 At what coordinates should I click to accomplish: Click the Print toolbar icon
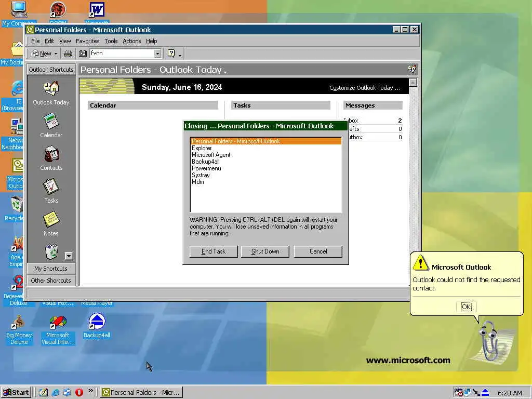[68, 54]
